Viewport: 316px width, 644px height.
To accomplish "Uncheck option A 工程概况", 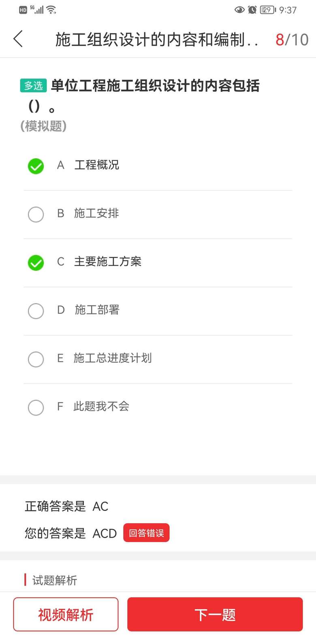I will (x=36, y=166).
